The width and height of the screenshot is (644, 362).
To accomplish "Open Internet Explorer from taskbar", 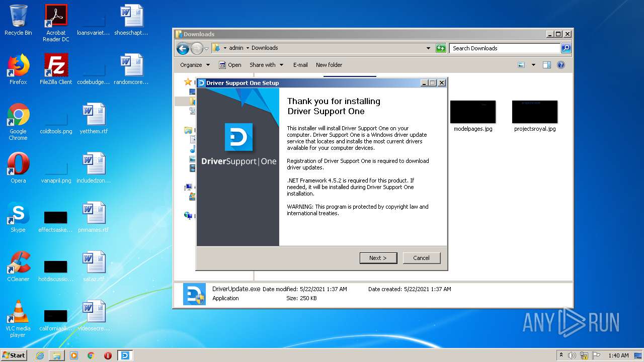I will tap(40, 355).
